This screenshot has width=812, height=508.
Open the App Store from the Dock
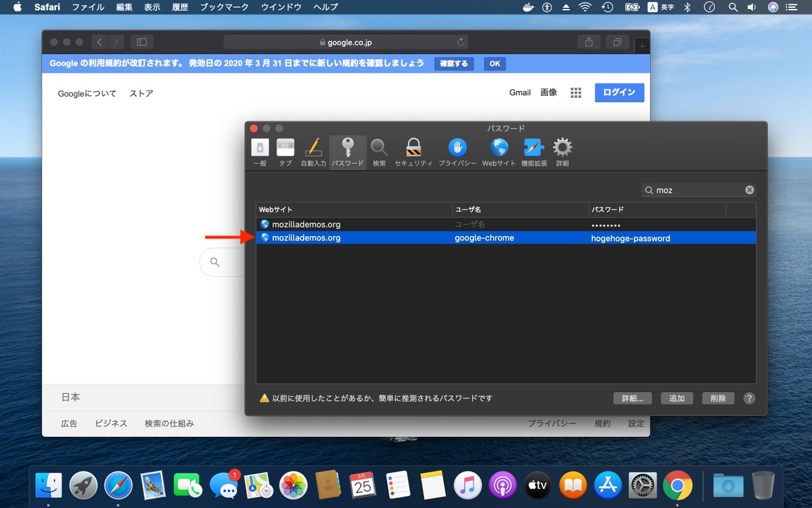click(x=608, y=485)
